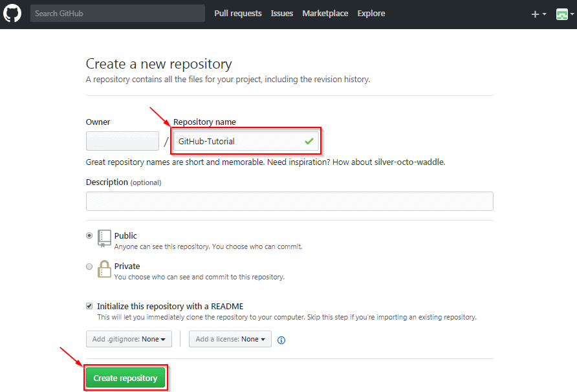The image size is (577, 392).
Task: Select the Public repository radio button
Action: point(89,235)
